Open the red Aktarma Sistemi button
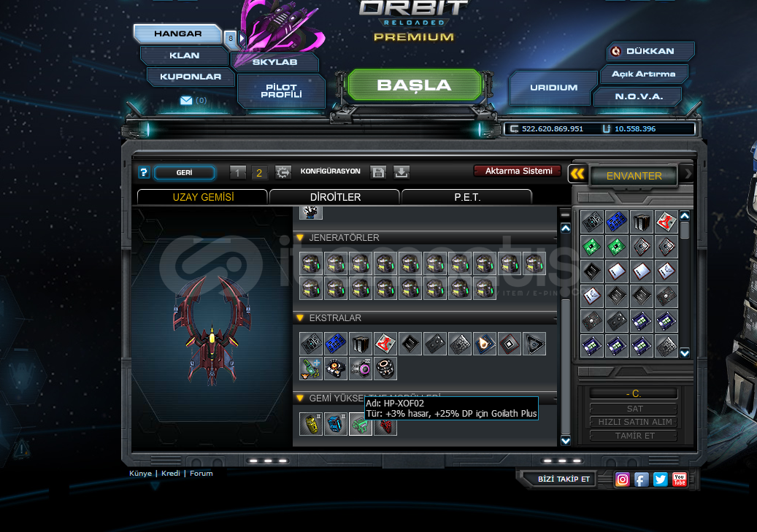757x532 pixels. [518, 171]
